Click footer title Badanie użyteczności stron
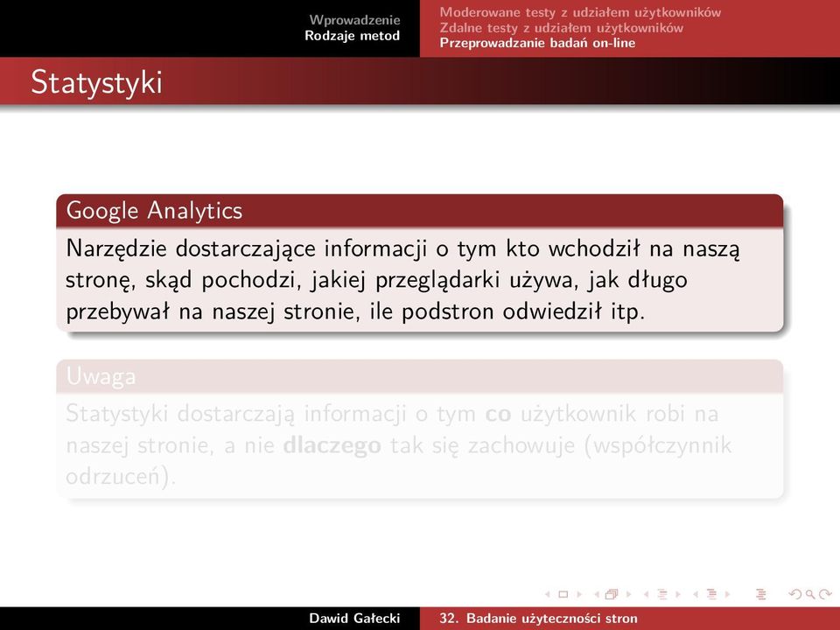This screenshot has height=630, width=840. click(552, 619)
